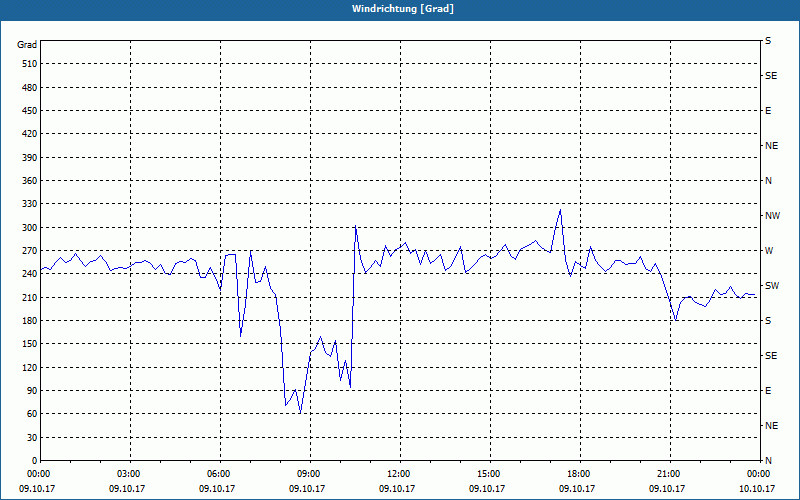Select the 150 degree axis label
800x500 pixels.
click(30, 344)
